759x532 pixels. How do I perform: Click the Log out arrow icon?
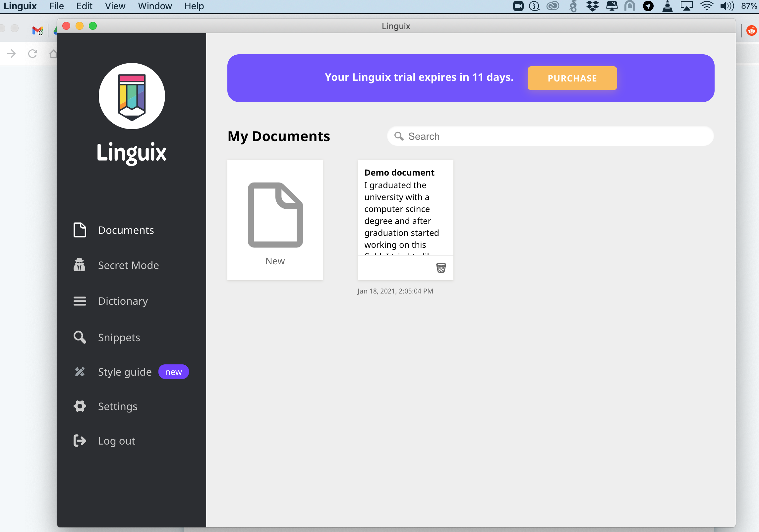(80, 441)
